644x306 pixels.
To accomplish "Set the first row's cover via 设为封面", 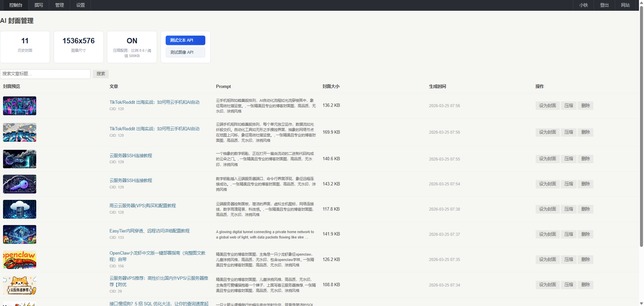I will click(547, 105).
